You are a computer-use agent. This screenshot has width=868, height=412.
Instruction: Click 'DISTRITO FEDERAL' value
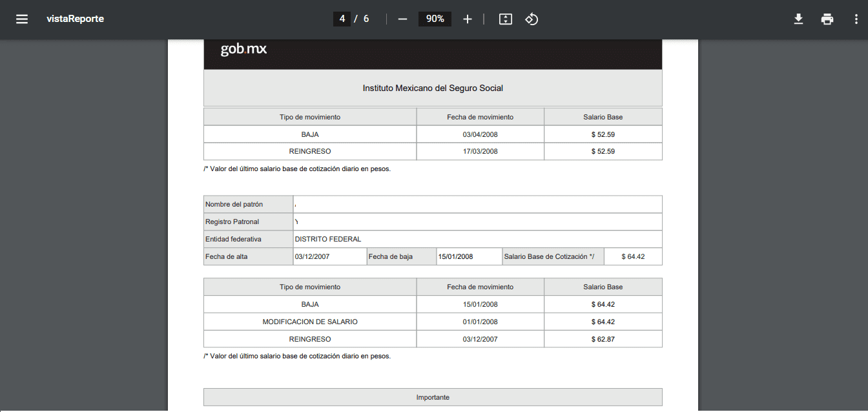click(x=328, y=239)
